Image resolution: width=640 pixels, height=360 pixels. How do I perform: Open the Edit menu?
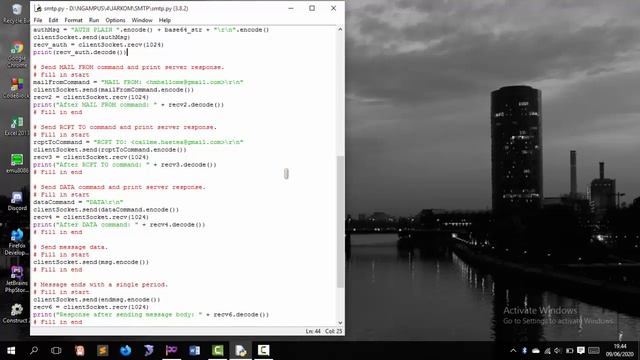(53, 20)
